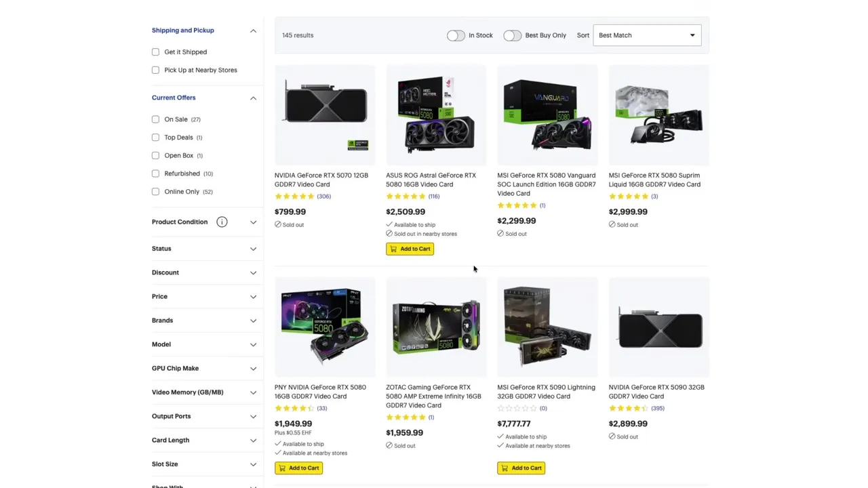The width and height of the screenshot is (868, 488).
Task: Click NVIDIA RTX 5090 product image
Action: click(x=658, y=327)
